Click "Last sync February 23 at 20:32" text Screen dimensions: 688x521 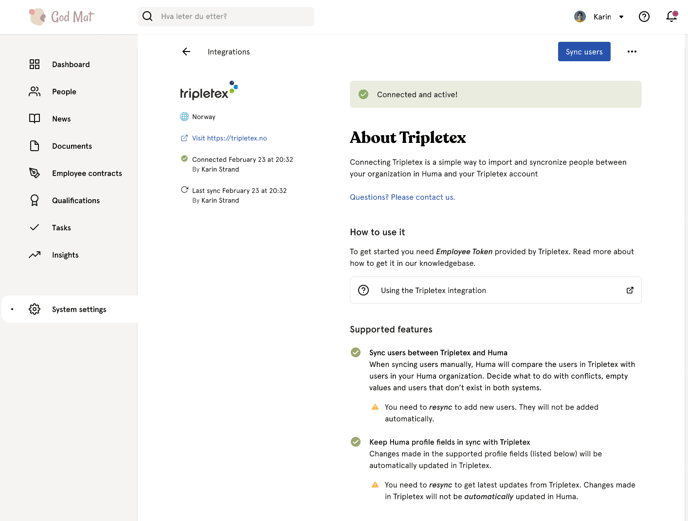tap(239, 190)
